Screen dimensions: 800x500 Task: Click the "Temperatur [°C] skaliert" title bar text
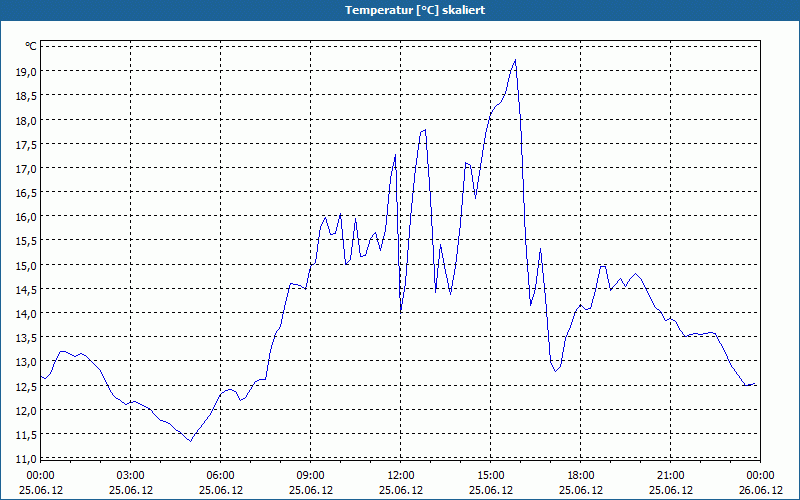(x=415, y=10)
